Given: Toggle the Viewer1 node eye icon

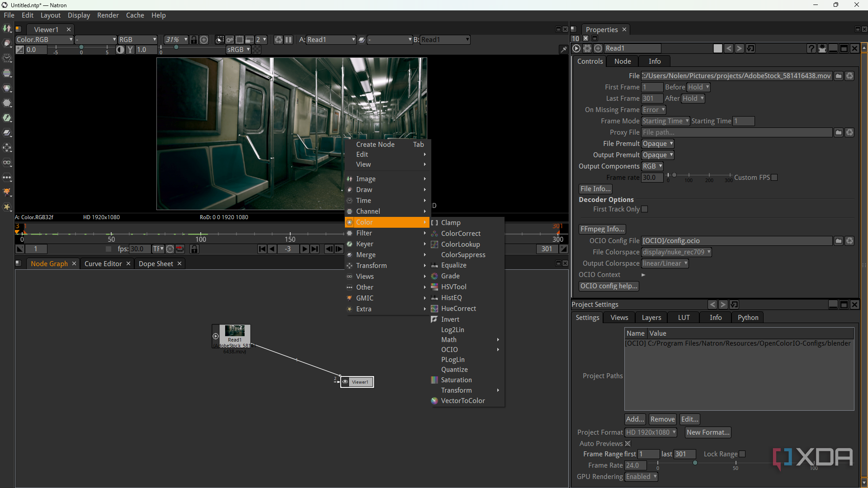Looking at the screenshot, I should [x=345, y=382].
